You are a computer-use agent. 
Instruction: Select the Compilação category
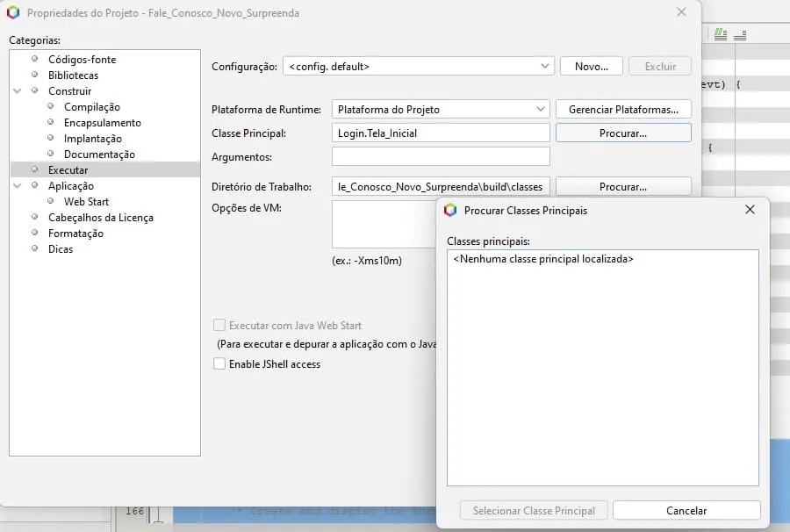click(x=91, y=107)
